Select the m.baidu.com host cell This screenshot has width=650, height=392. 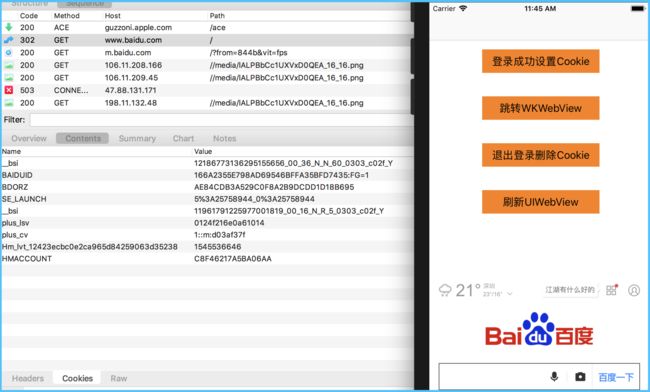point(128,53)
